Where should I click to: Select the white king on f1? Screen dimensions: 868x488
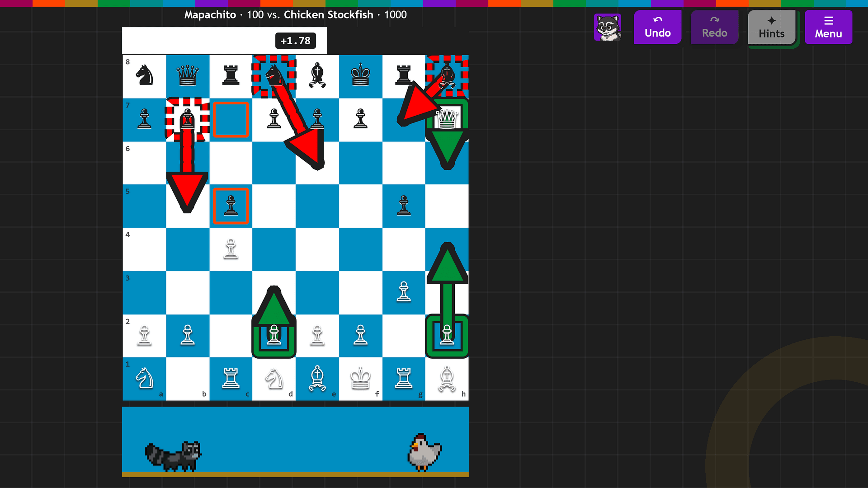(360, 379)
